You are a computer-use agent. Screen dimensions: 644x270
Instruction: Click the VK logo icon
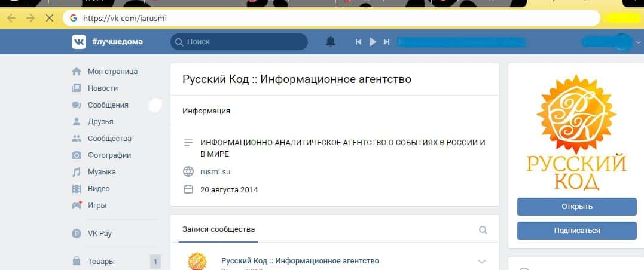[x=79, y=42]
